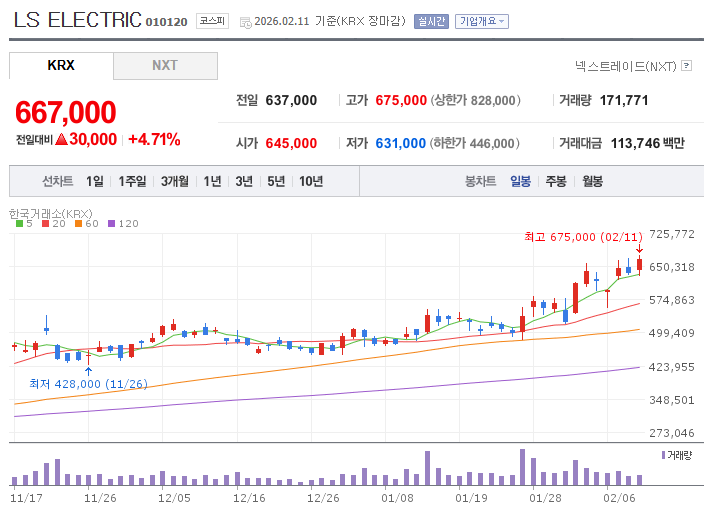The height and width of the screenshot is (512, 704).
Task: Show the 10년 line chart
Action: point(311,181)
